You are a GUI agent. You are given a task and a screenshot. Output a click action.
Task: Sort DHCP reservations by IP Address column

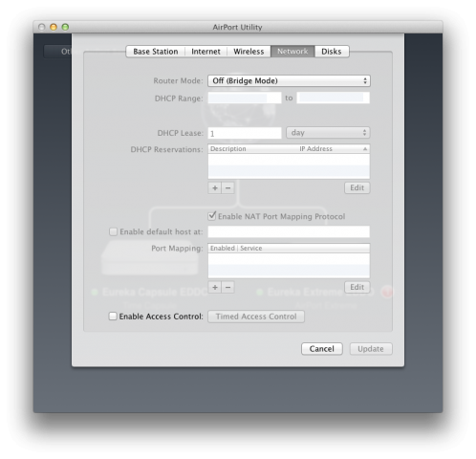315,149
